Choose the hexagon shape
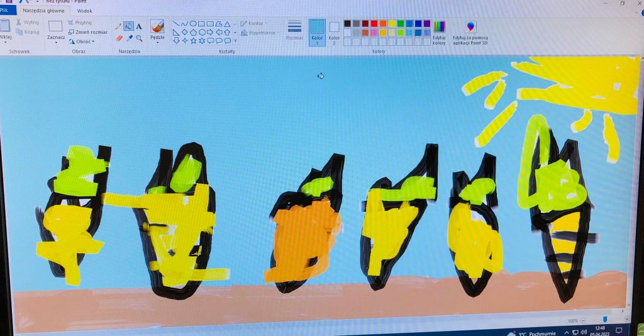This screenshot has height=336, width=644. (x=202, y=32)
